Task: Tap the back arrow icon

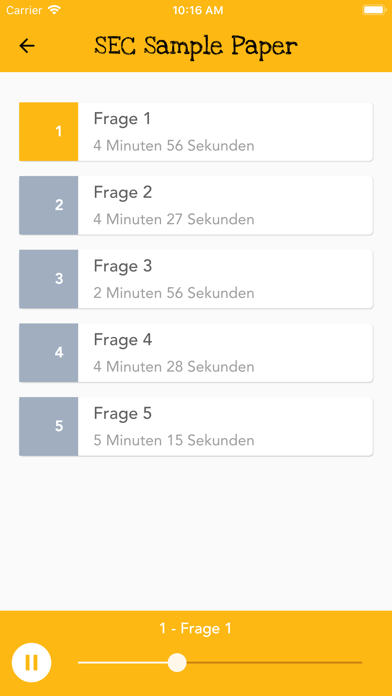Action: pos(27,46)
